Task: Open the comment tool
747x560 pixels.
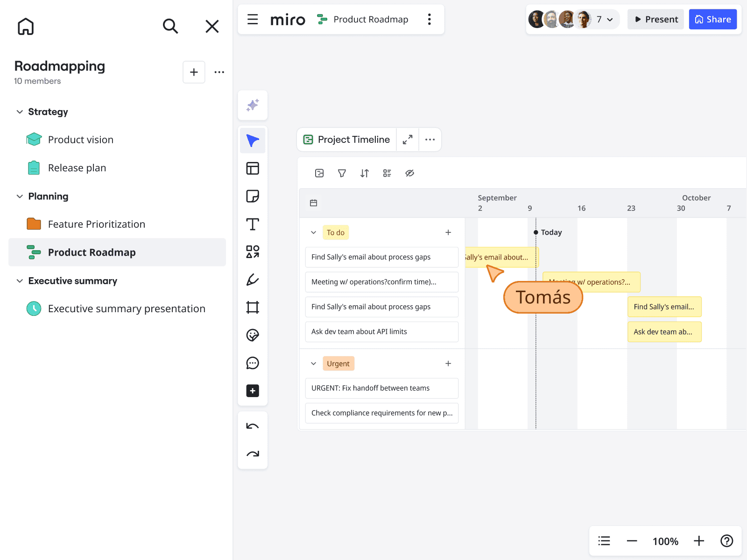Action: pos(253,363)
